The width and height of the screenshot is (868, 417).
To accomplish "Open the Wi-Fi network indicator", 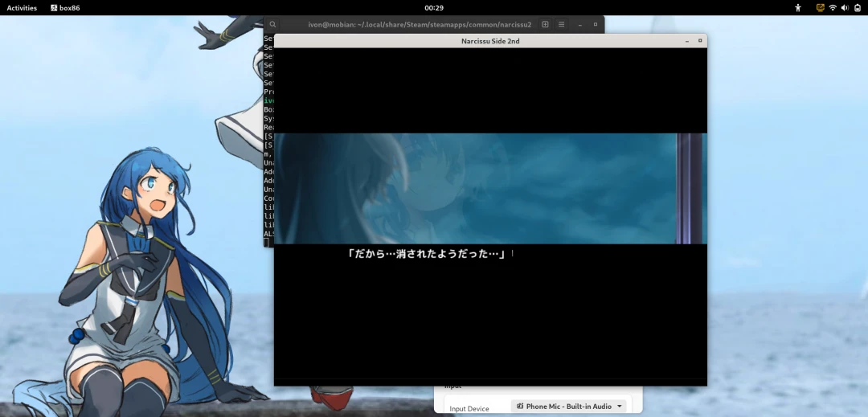I will pyautogui.click(x=833, y=8).
